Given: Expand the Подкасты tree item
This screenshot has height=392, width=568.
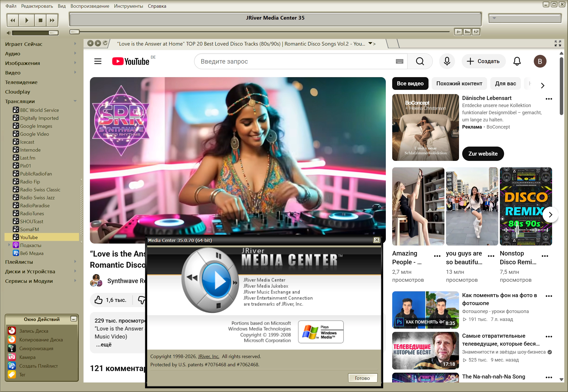Looking at the screenshot, I should pyautogui.click(x=9, y=245).
